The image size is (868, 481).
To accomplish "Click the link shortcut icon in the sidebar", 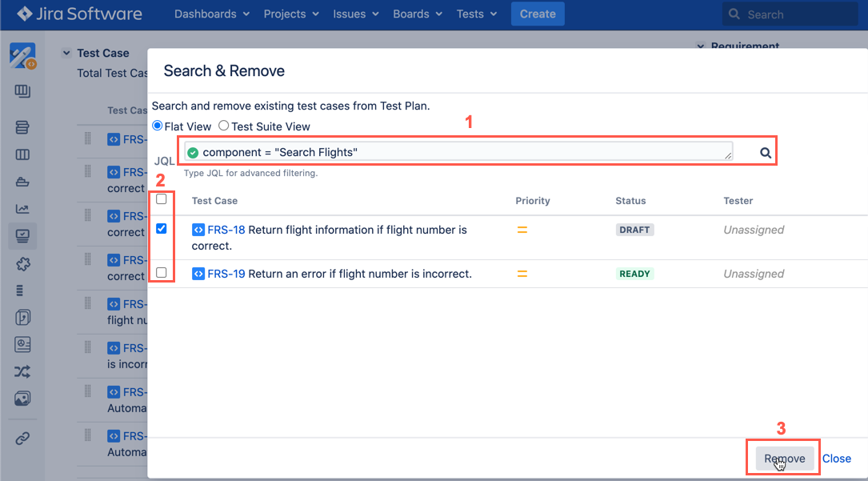I will pyautogui.click(x=22, y=438).
